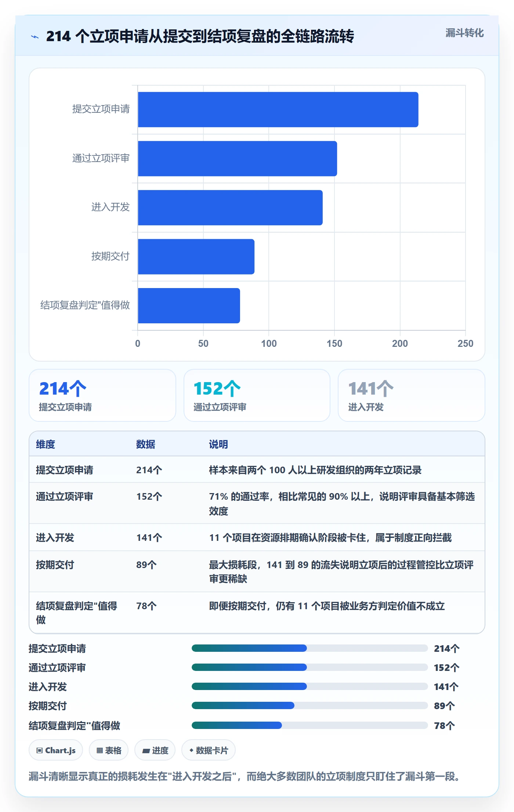Select the 表格 chip

(109, 750)
